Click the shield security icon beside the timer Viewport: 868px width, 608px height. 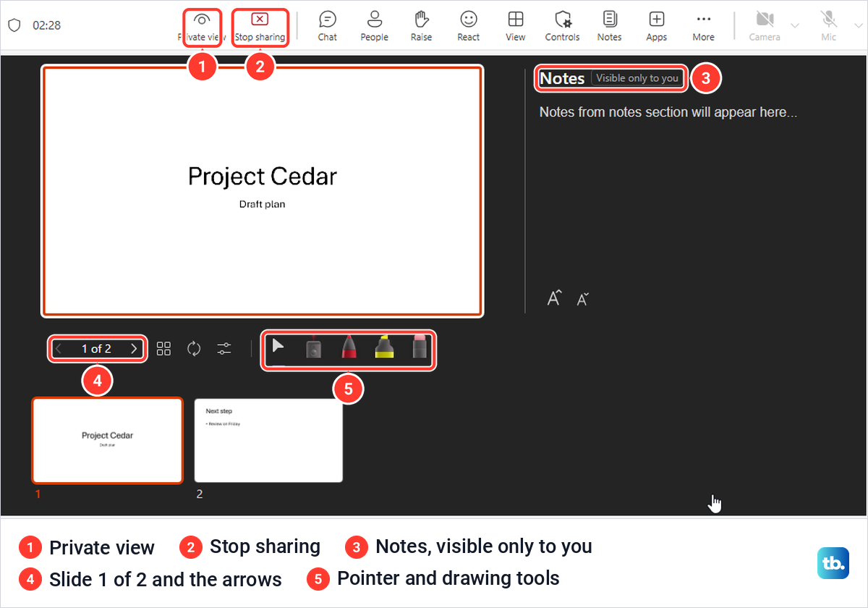tap(14, 25)
